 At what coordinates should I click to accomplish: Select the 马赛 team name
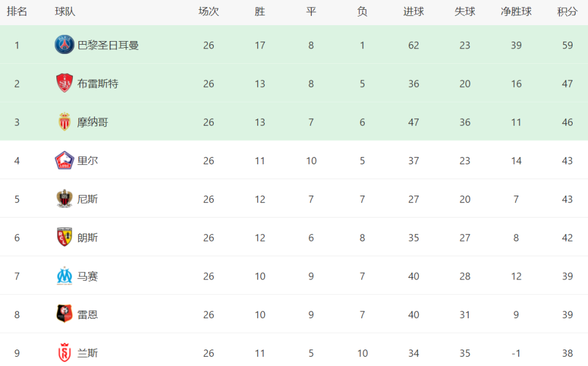coord(88,276)
